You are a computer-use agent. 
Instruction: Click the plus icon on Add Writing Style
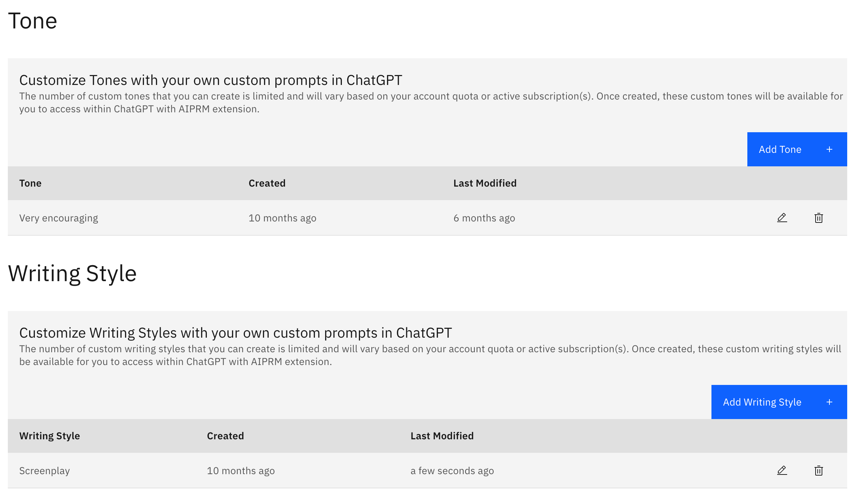tap(829, 402)
